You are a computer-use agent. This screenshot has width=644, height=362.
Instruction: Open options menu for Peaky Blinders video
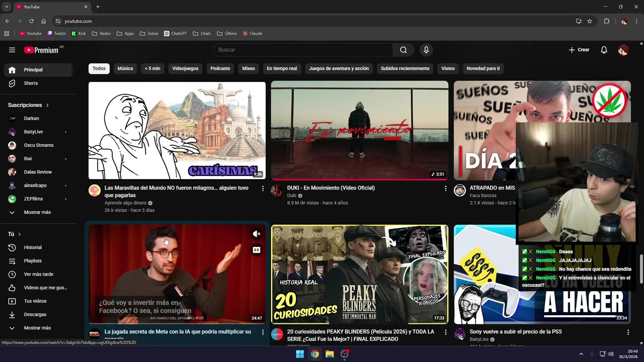tap(445, 332)
